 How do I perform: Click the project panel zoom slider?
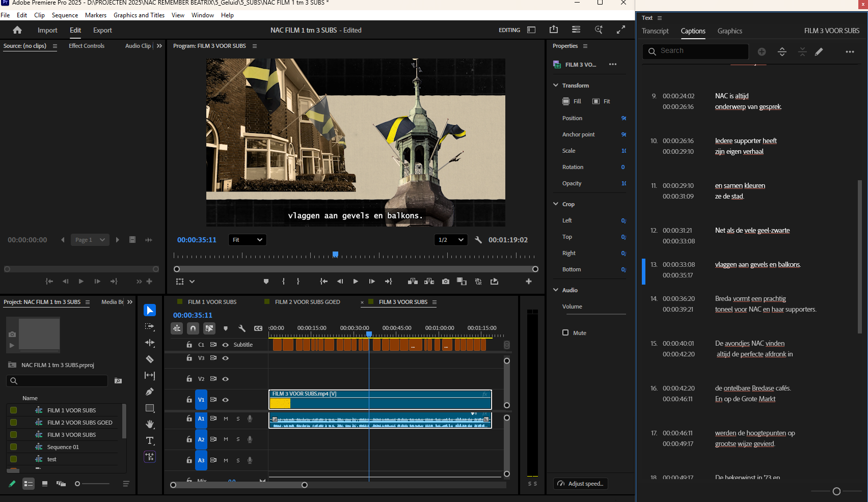click(77, 484)
